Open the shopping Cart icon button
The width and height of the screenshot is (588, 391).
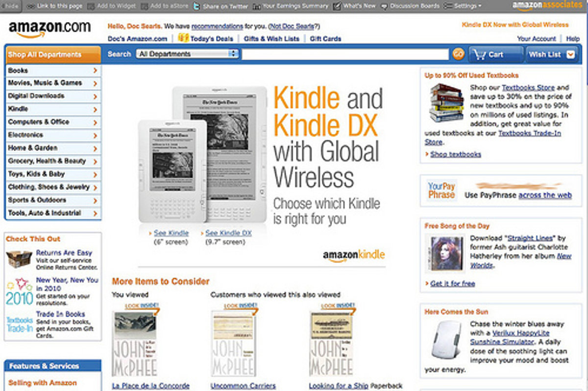pos(495,54)
